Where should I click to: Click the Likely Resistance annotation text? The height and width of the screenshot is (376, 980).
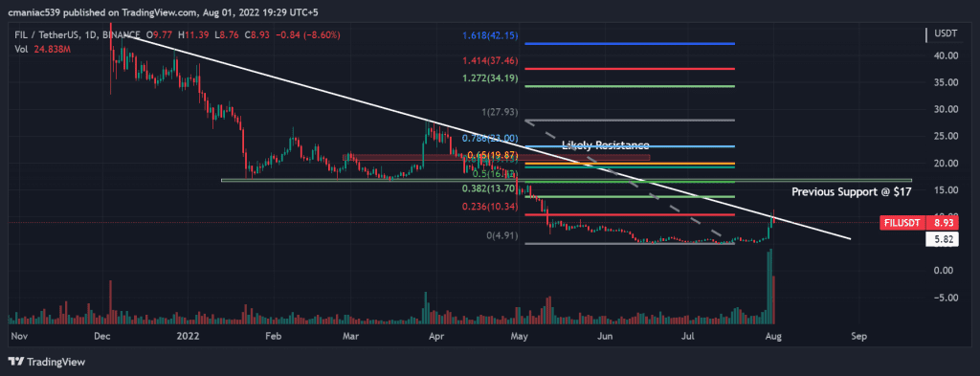[x=605, y=144]
